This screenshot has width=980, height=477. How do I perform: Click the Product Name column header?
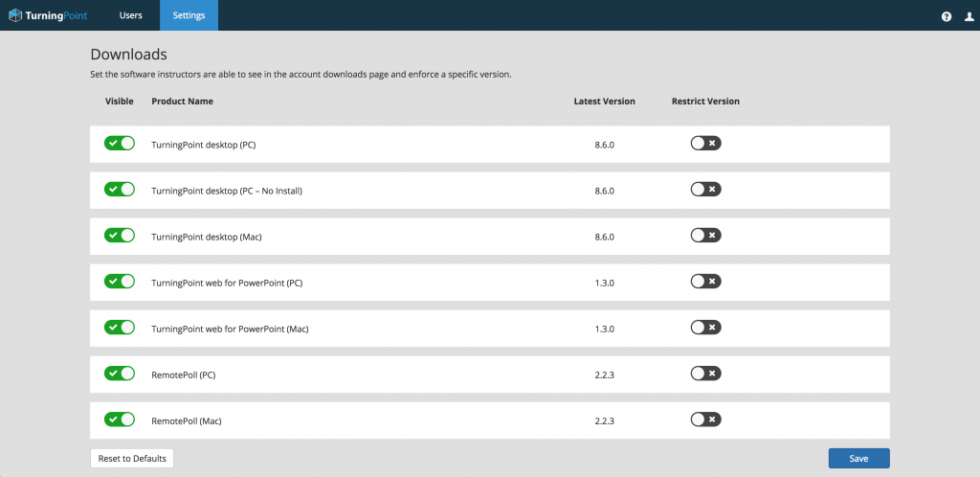[x=183, y=102]
